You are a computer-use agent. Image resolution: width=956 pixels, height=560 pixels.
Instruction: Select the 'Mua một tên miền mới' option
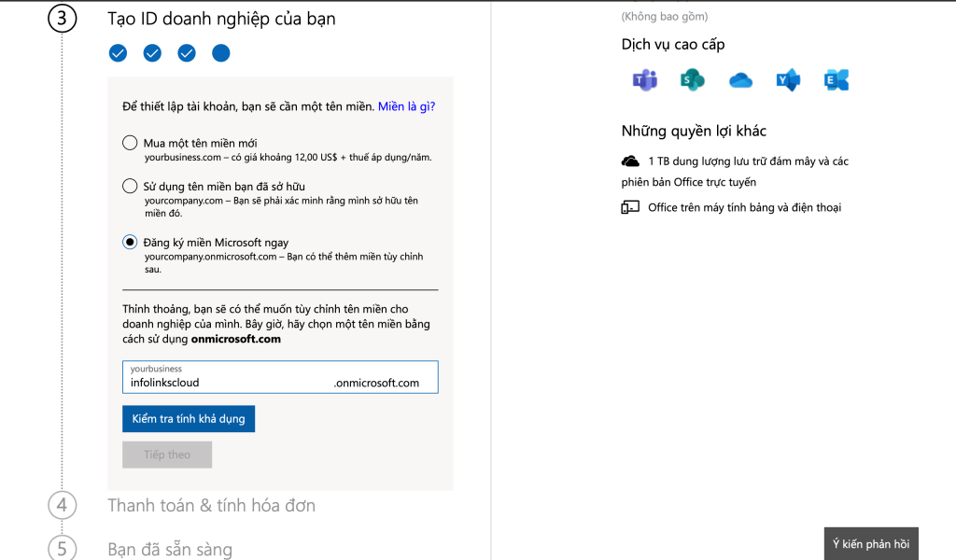click(x=130, y=143)
